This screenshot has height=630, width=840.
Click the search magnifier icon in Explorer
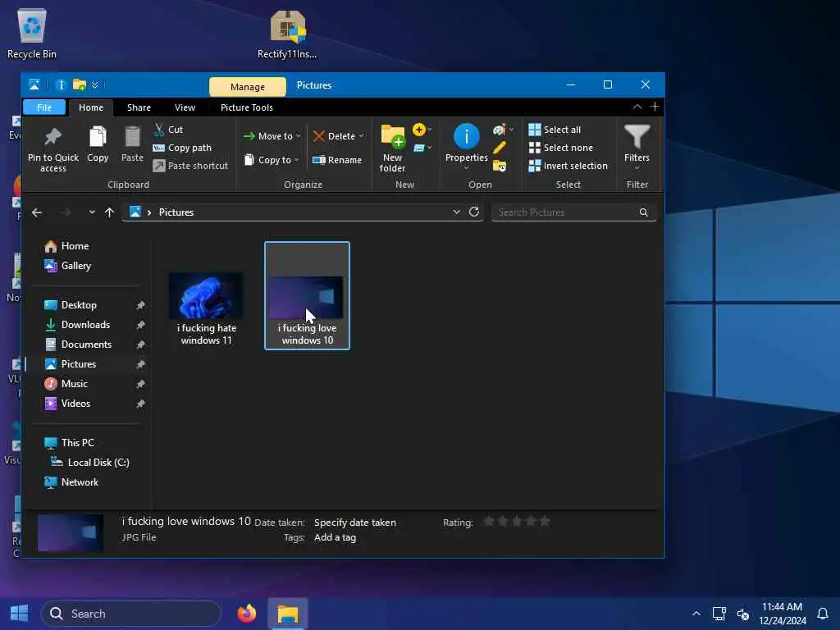pos(643,212)
